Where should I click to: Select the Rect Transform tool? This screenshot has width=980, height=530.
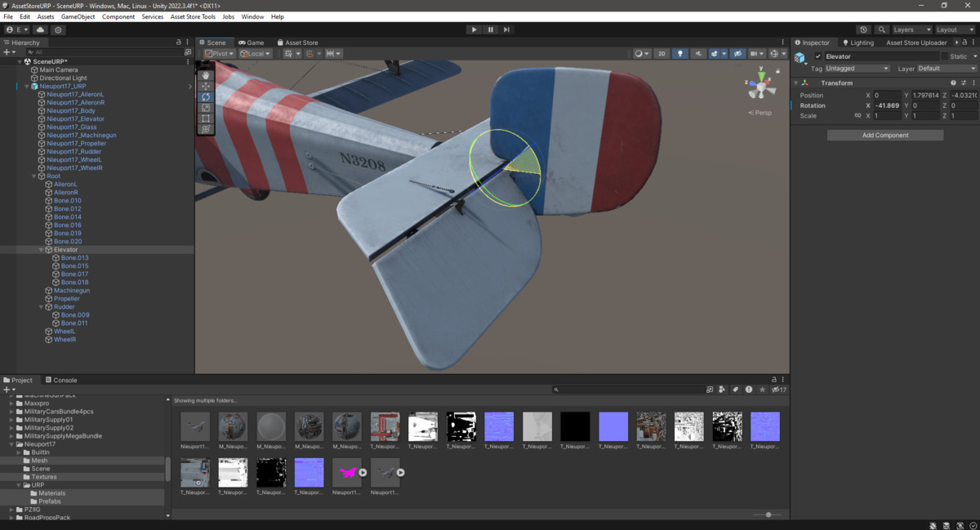click(205, 118)
